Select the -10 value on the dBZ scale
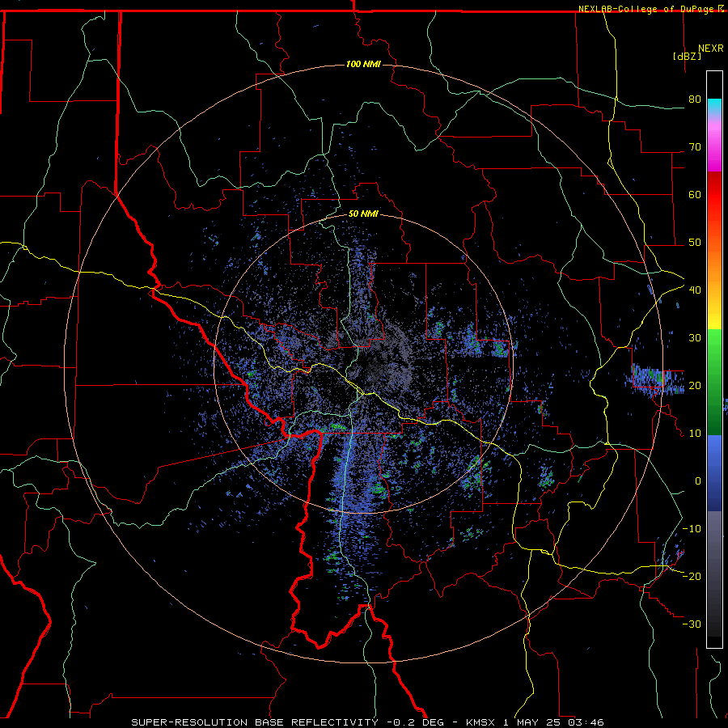 click(x=692, y=528)
